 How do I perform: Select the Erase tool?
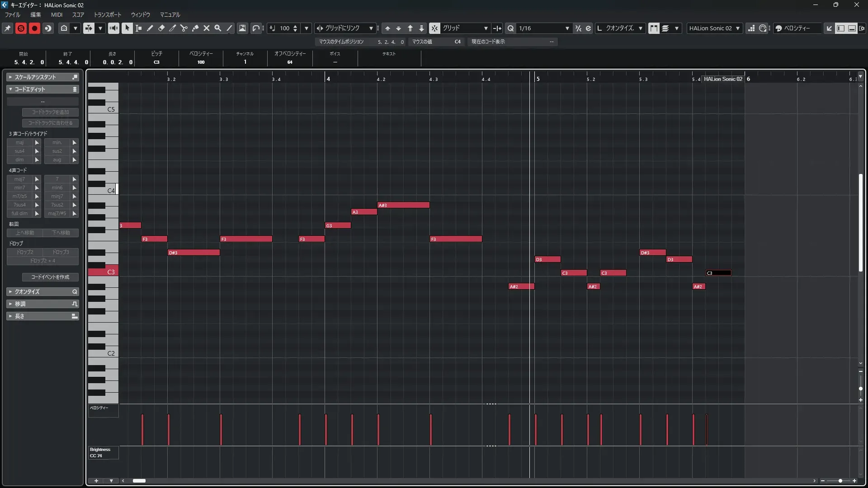click(x=161, y=28)
